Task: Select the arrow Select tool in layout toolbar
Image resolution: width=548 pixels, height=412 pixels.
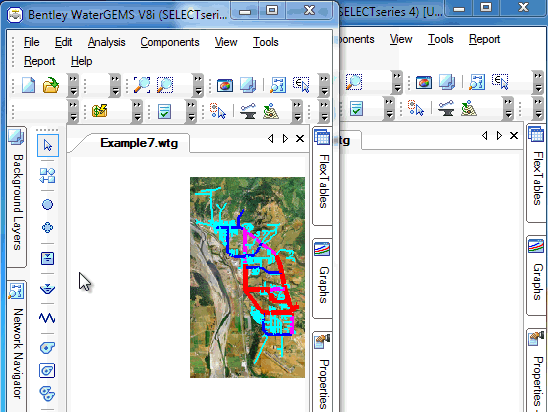Action: (48, 145)
